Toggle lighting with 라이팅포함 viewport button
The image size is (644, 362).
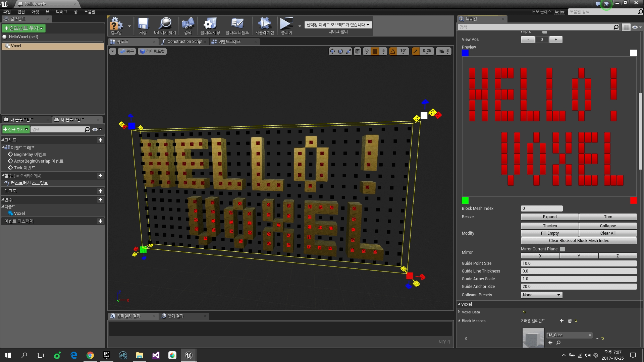pos(152,51)
